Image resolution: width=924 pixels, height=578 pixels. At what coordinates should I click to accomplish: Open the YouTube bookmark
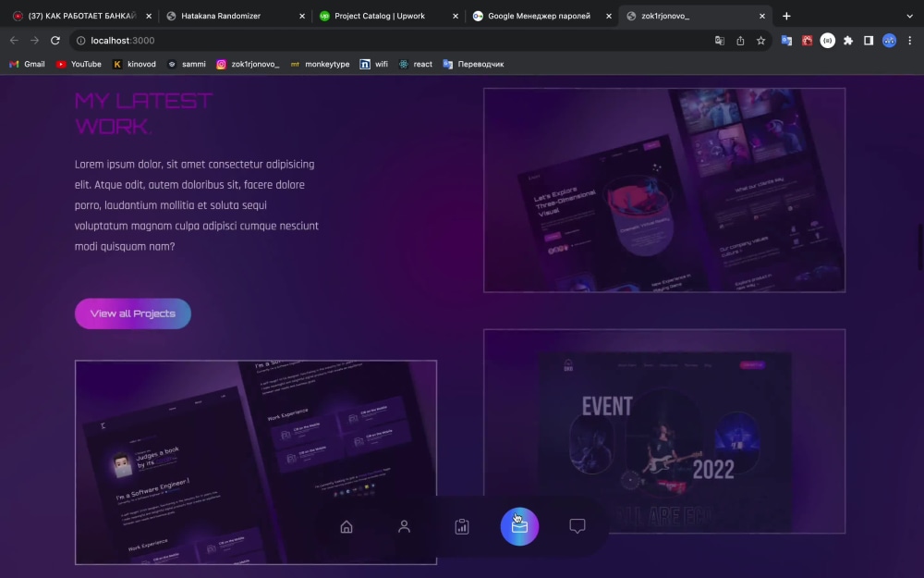[79, 65]
